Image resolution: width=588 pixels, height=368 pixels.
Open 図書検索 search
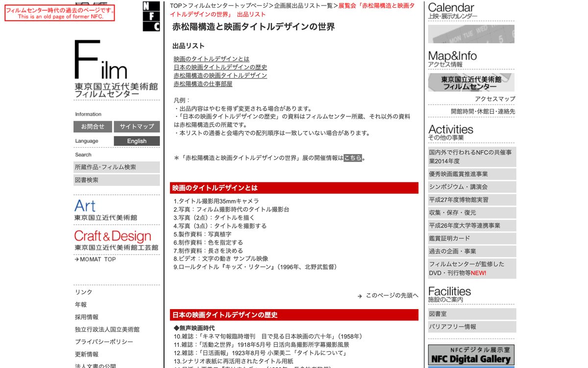[x=117, y=180]
